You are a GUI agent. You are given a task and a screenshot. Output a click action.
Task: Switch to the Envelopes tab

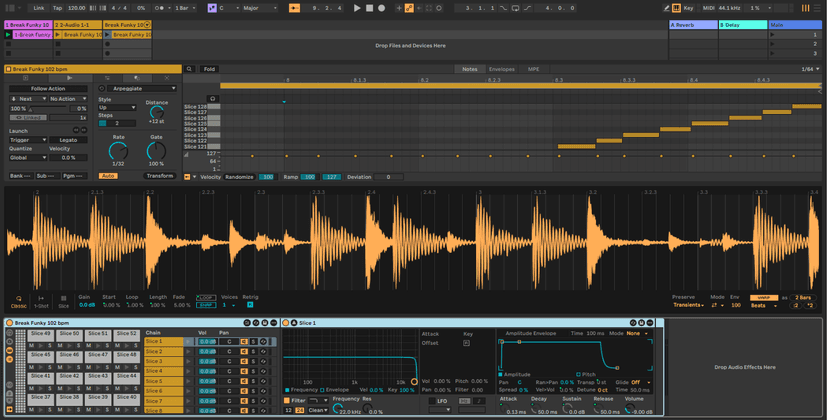click(502, 69)
